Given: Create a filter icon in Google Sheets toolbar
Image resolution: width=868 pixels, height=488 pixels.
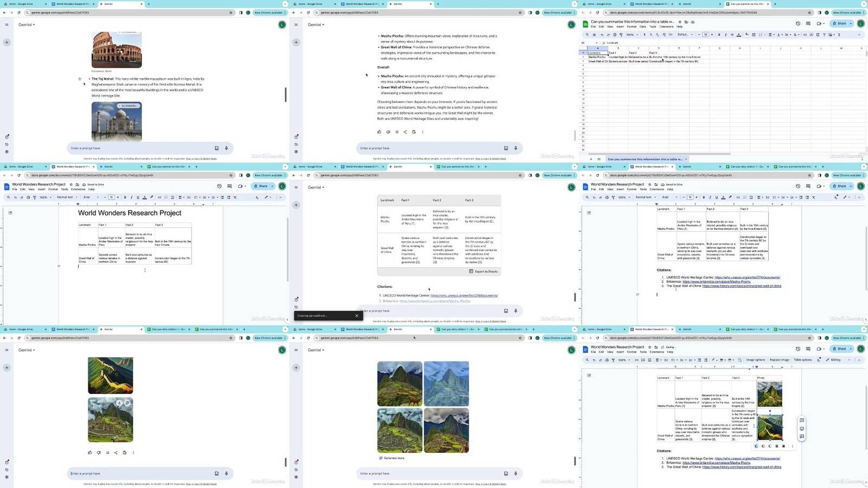Looking at the screenshot, I should coord(824,35).
